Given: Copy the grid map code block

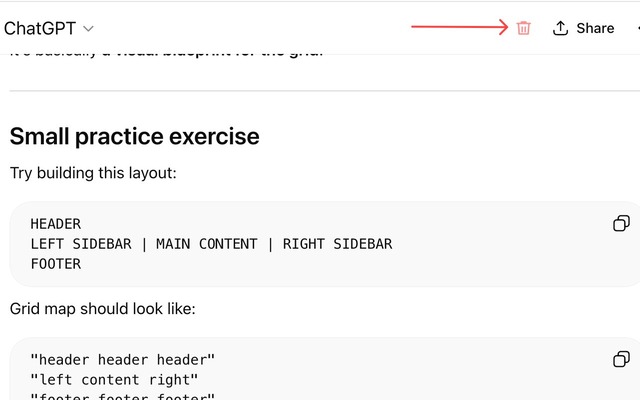Looking at the screenshot, I should pyautogui.click(x=621, y=359).
